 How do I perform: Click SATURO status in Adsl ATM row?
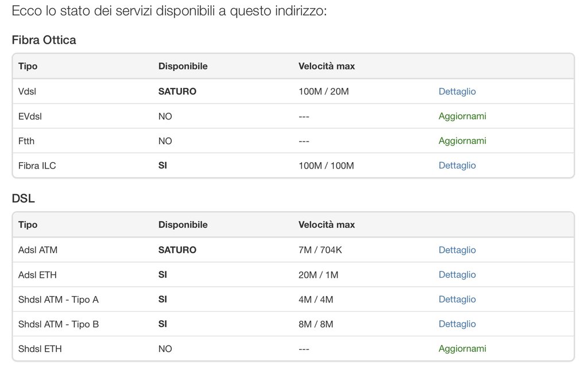coord(177,250)
